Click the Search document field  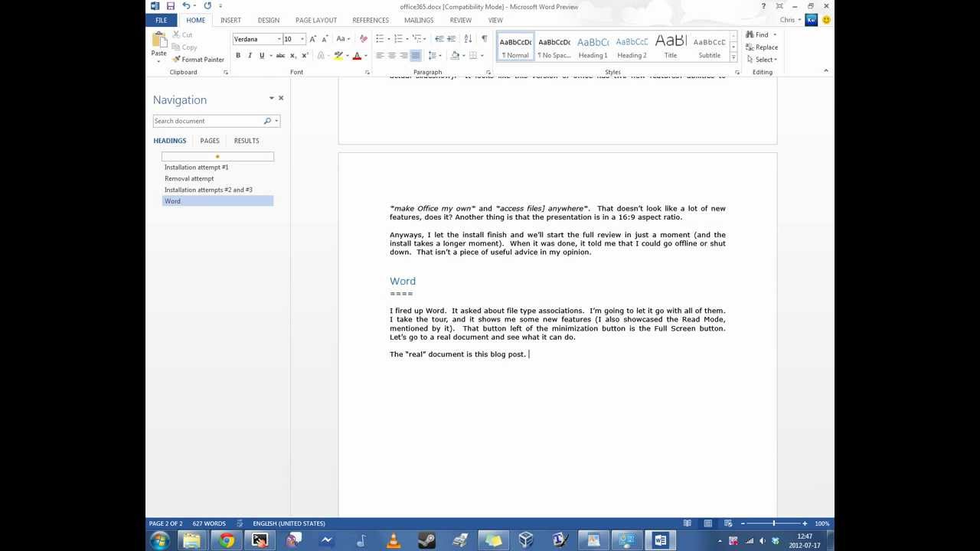click(207, 121)
